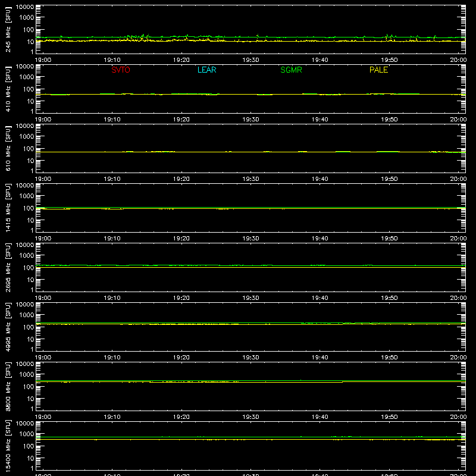Click 19:30 under the 2695 MHz plot
This screenshot has height=476, width=476.
pos(250,298)
